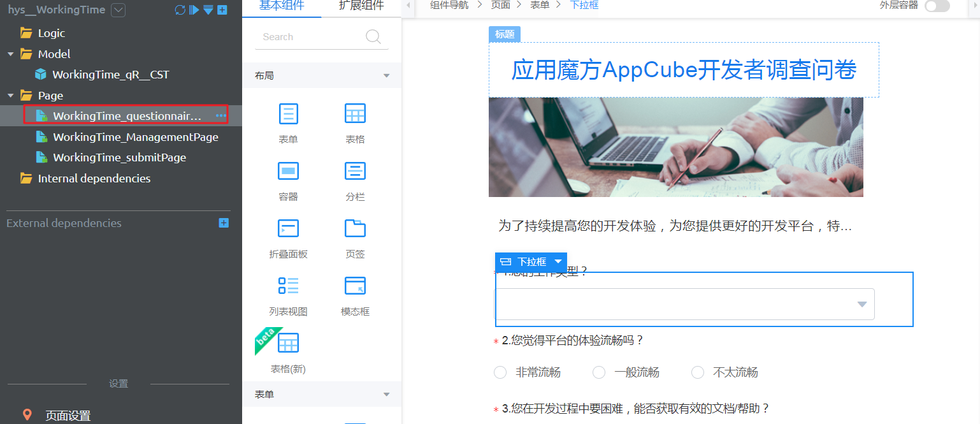Click the run/play icon in project header
The image size is (980, 424).
coord(194,10)
